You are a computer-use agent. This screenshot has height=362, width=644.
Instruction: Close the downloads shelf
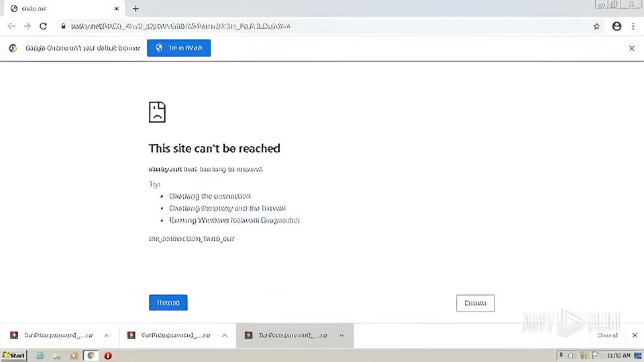[635, 335]
